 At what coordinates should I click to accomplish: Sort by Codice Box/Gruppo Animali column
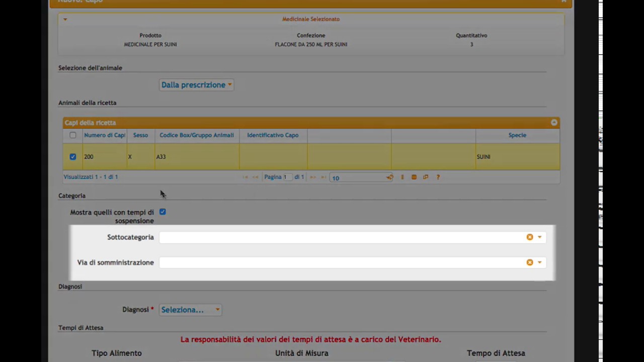[197, 135]
